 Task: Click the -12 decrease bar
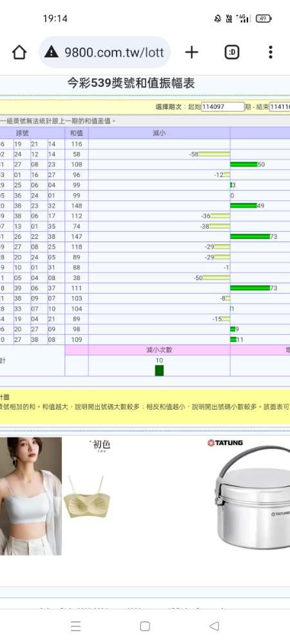(227, 175)
